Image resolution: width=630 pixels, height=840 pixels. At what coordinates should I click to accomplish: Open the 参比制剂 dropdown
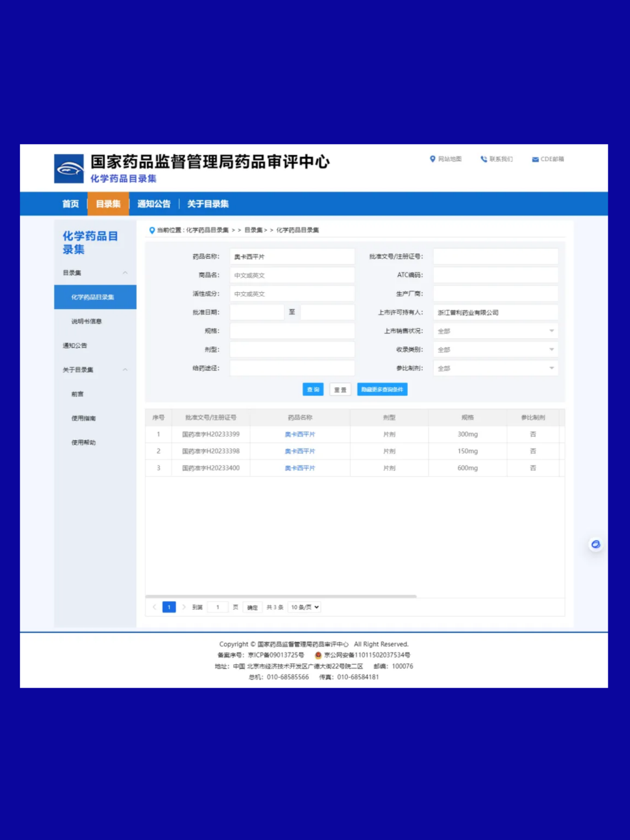tap(495, 369)
